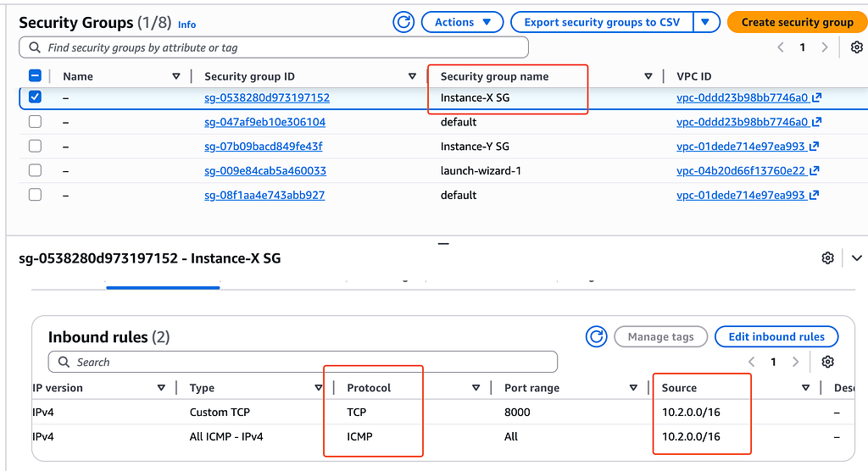Select the Custom TCP type cell
This screenshot has width=868, height=471.
coord(220,413)
